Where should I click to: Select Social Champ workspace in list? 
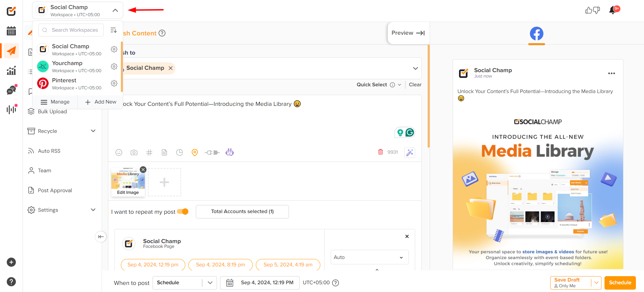[x=77, y=49]
